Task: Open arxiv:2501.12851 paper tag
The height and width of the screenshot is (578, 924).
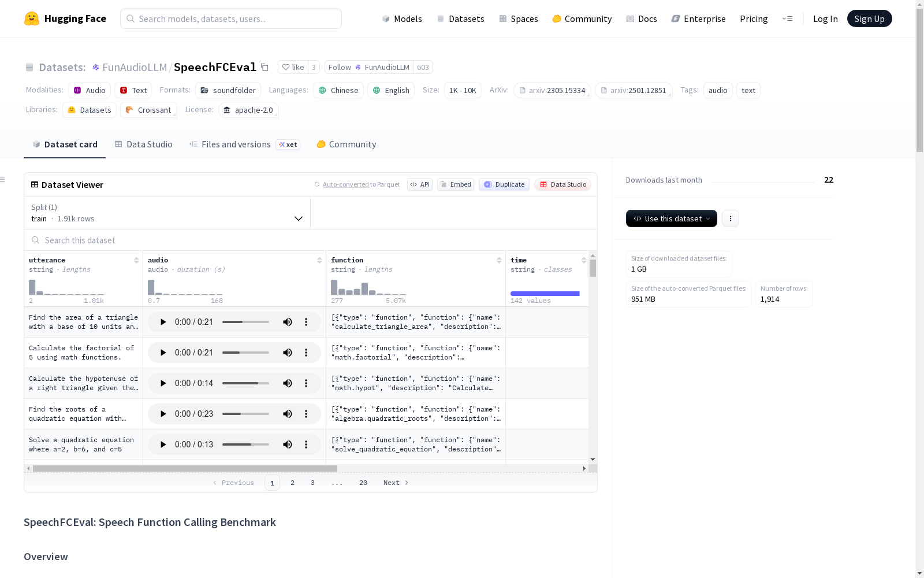Action: click(634, 90)
